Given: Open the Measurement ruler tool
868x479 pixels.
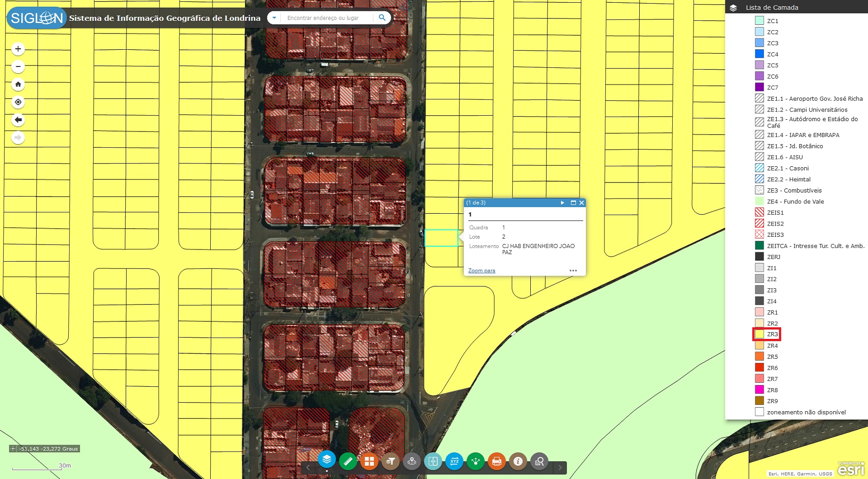Looking at the screenshot, I should click(348, 461).
